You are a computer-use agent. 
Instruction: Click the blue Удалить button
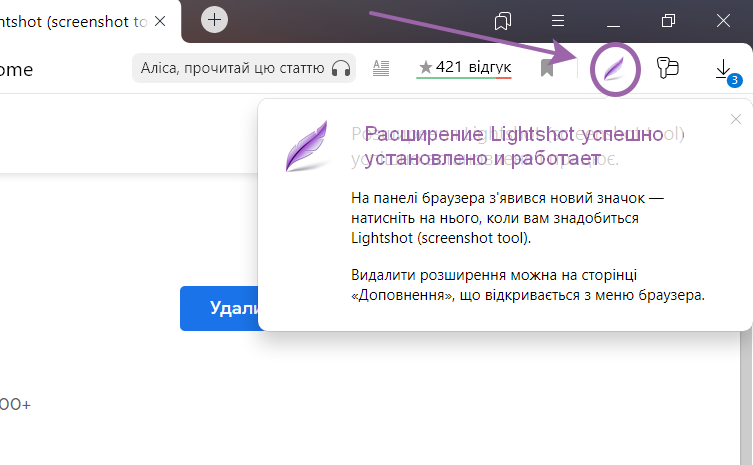(219, 308)
